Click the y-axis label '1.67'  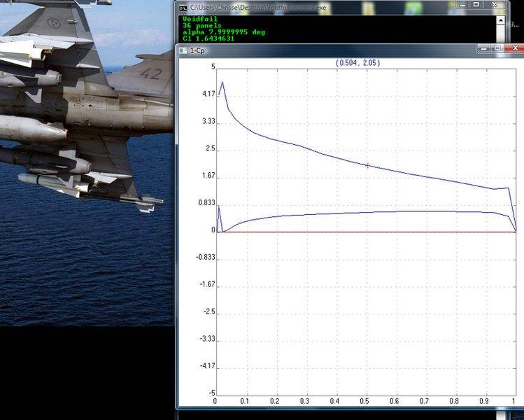click(x=208, y=176)
